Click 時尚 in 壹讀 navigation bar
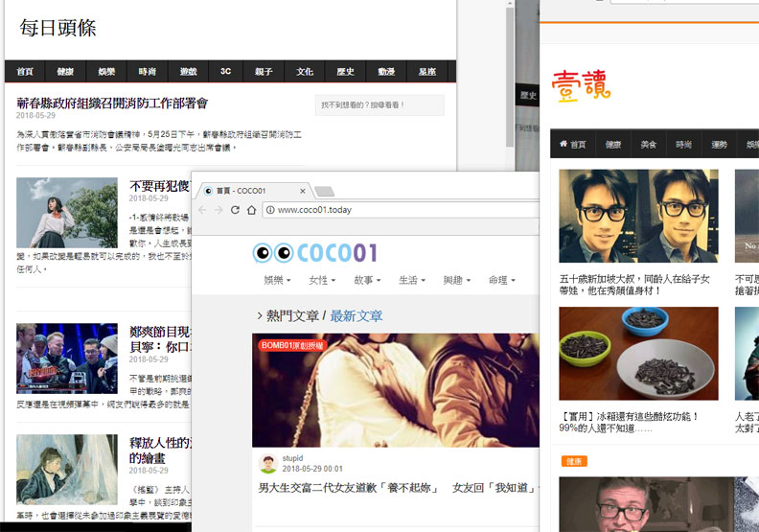This screenshot has width=759, height=532. tap(684, 144)
